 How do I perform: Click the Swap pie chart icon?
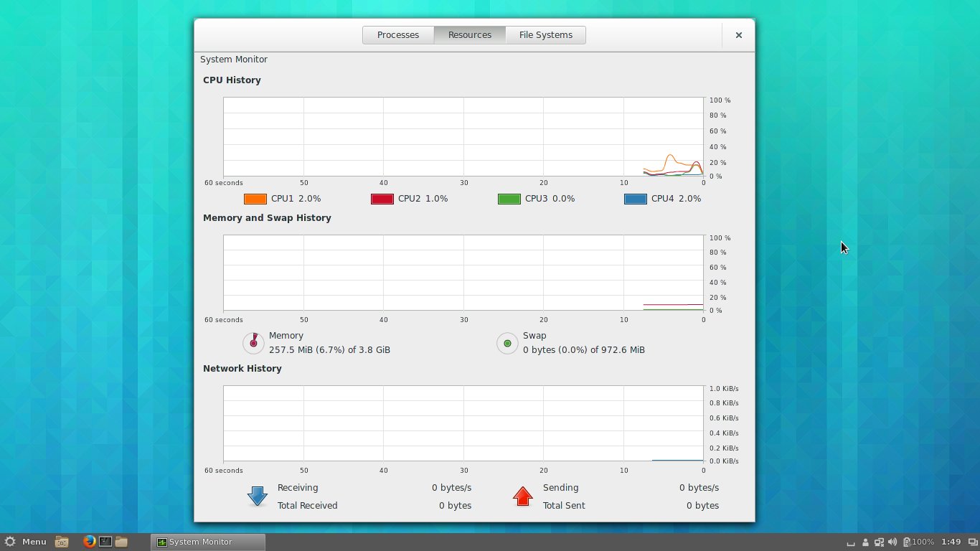point(507,343)
